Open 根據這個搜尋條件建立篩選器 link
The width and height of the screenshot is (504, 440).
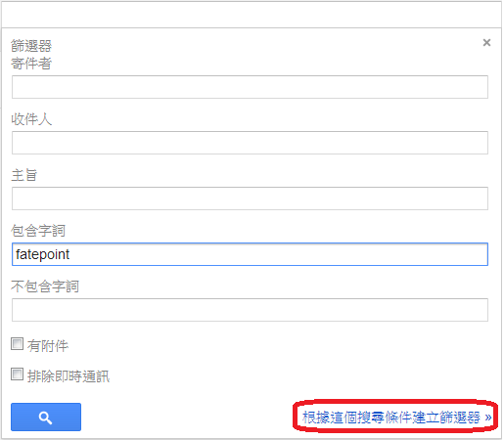coord(391,418)
